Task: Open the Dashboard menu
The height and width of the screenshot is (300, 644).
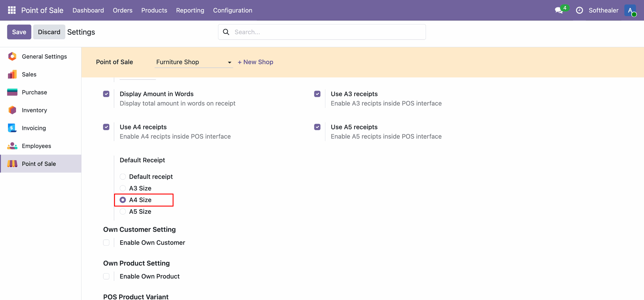Action: coord(88,10)
